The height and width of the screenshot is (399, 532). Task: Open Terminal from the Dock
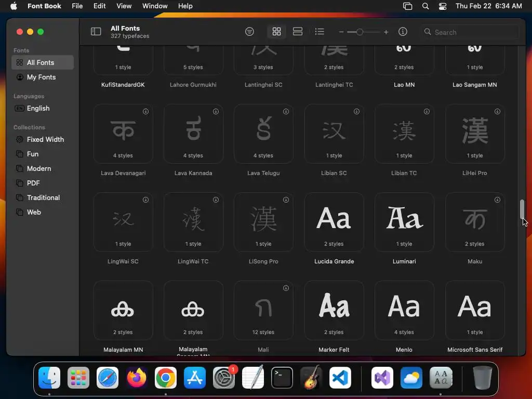282,378
